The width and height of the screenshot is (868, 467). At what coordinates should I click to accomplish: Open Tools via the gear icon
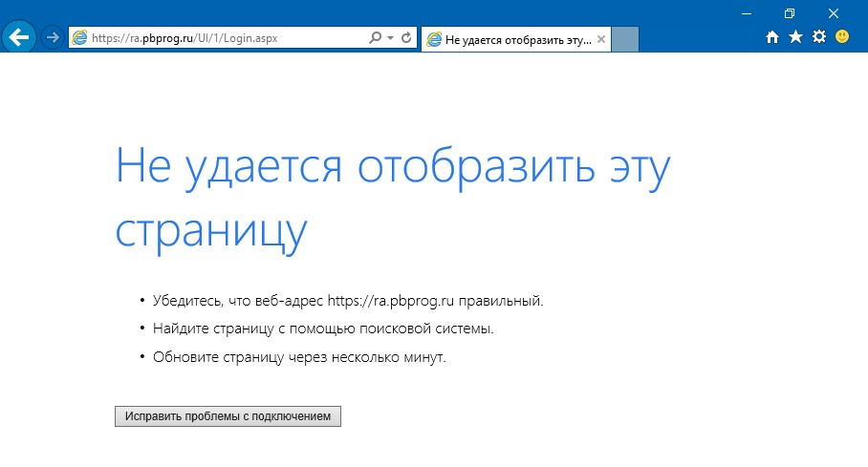pos(818,37)
